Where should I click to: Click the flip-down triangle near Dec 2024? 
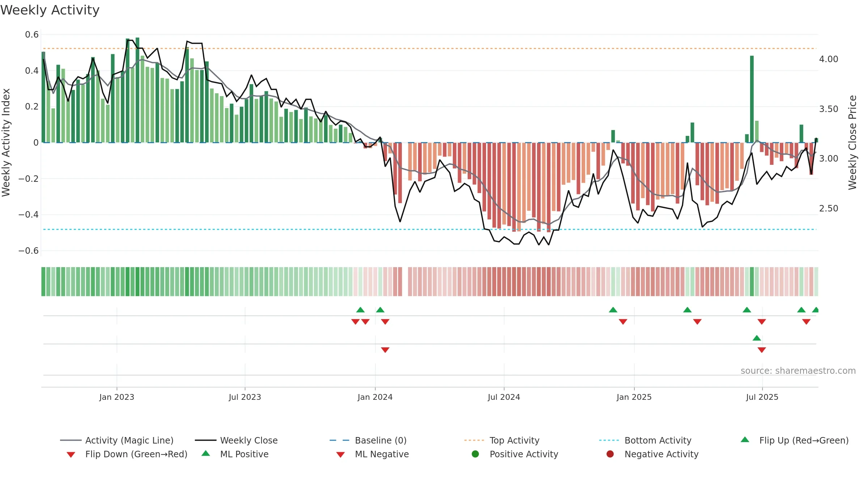pos(623,322)
